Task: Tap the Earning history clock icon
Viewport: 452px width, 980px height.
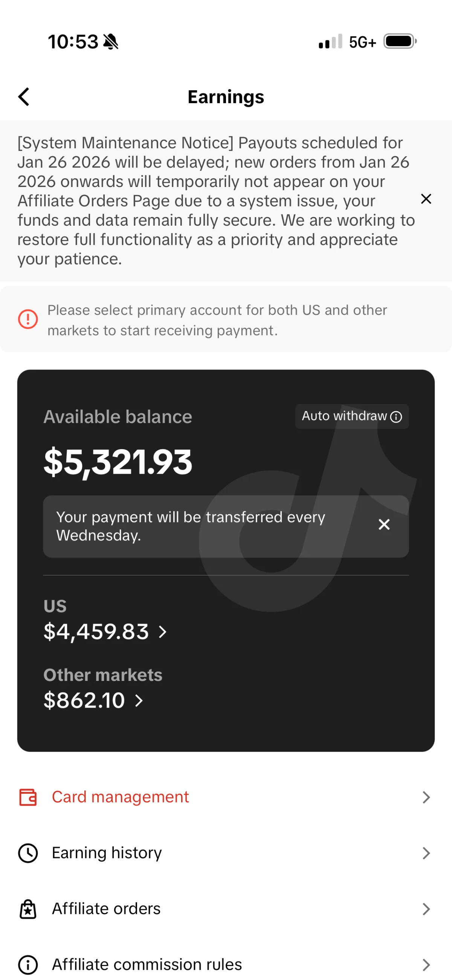Action: tap(28, 853)
